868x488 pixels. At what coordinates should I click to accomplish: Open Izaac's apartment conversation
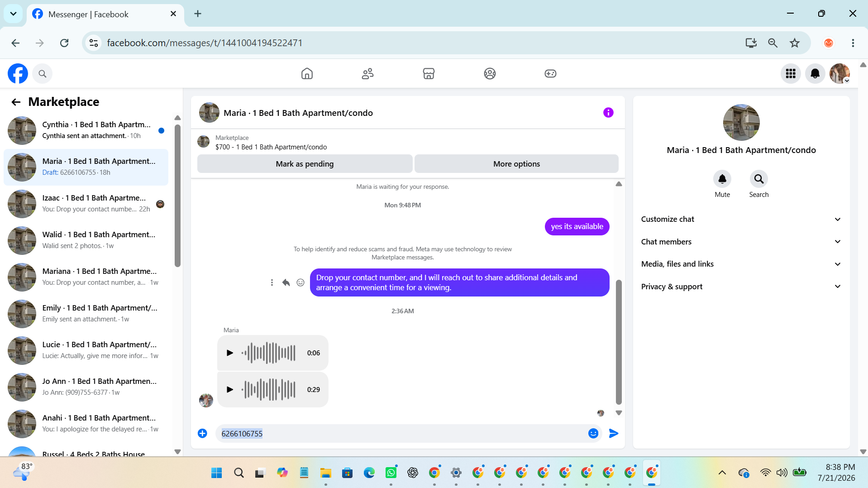[86, 204]
